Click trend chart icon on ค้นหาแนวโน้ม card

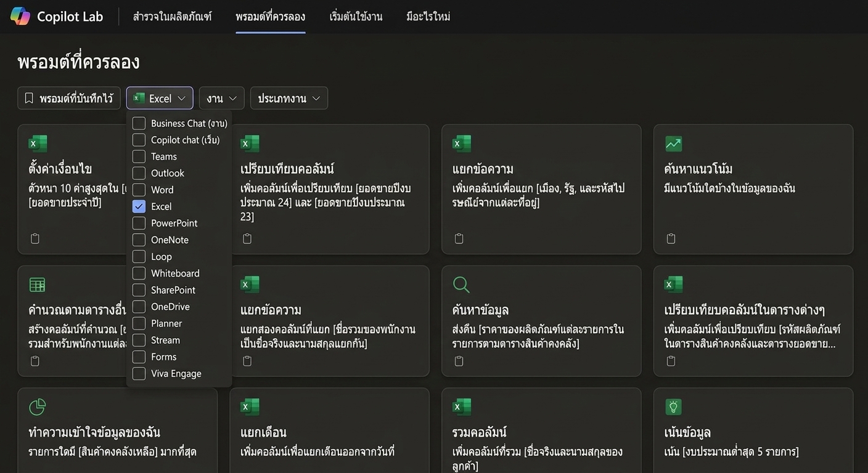click(x=674, y=144)
